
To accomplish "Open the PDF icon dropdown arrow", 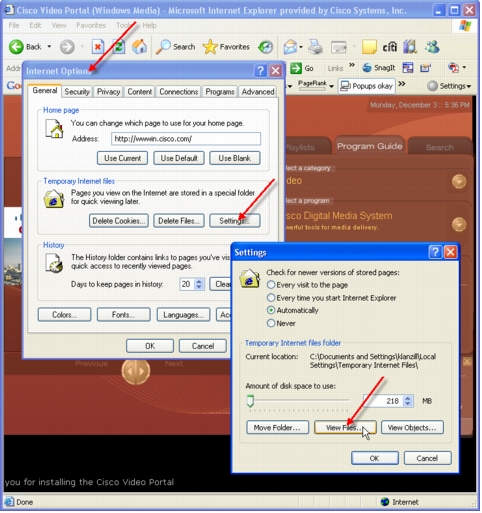I will coord(464,68).
